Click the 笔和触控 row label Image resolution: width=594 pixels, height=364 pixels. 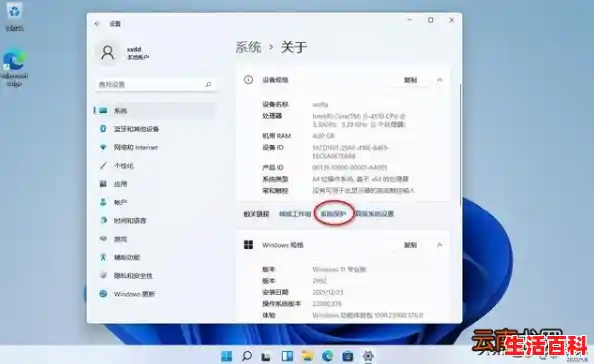(x=275, y=191)
